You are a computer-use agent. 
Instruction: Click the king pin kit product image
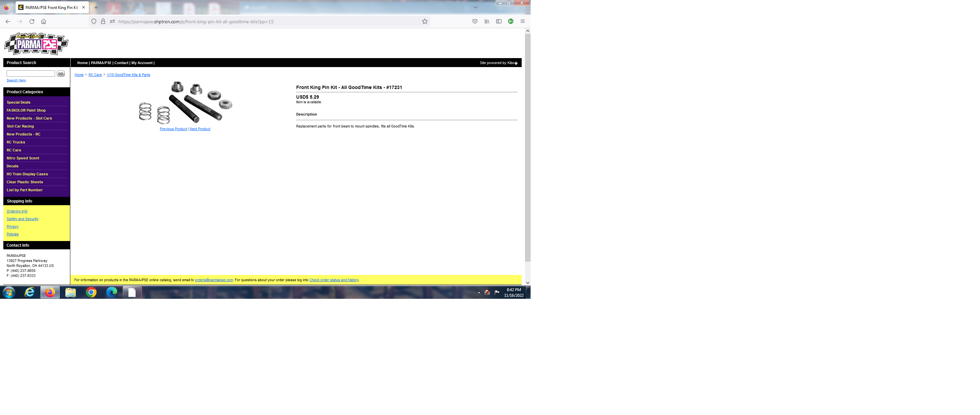click(186, 102)
